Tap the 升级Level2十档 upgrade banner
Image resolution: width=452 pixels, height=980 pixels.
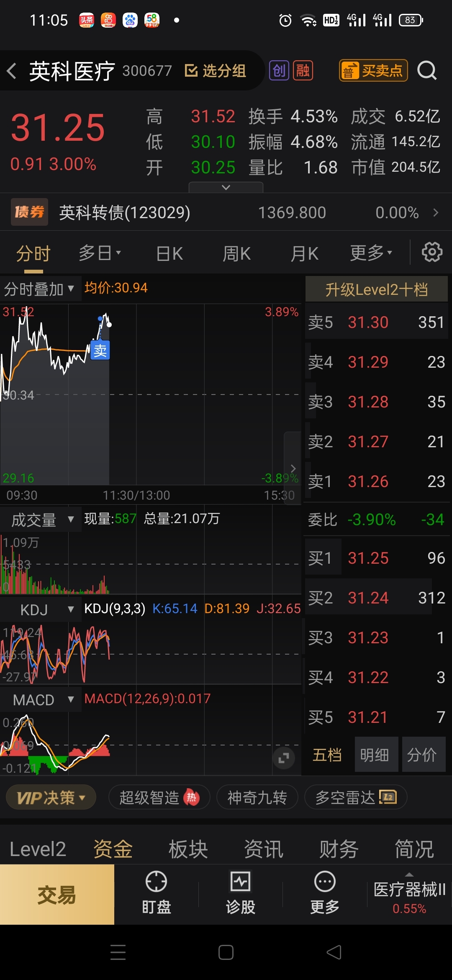(x=376, y=289)
